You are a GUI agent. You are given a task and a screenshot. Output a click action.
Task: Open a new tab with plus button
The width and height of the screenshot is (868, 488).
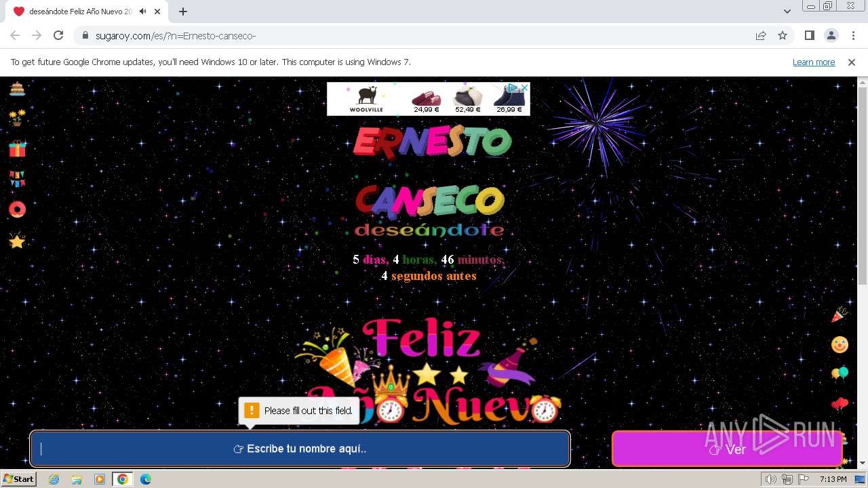pos(183,12)
